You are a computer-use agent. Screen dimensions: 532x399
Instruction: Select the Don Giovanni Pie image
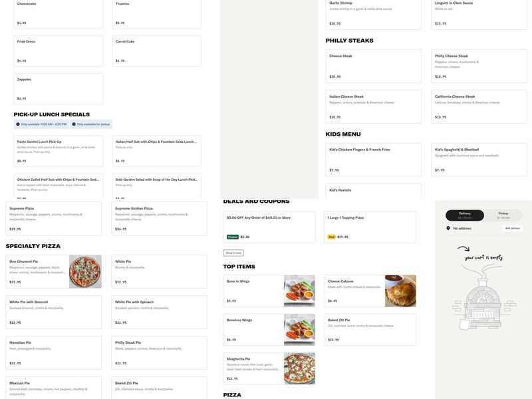[x=85, y=271]
